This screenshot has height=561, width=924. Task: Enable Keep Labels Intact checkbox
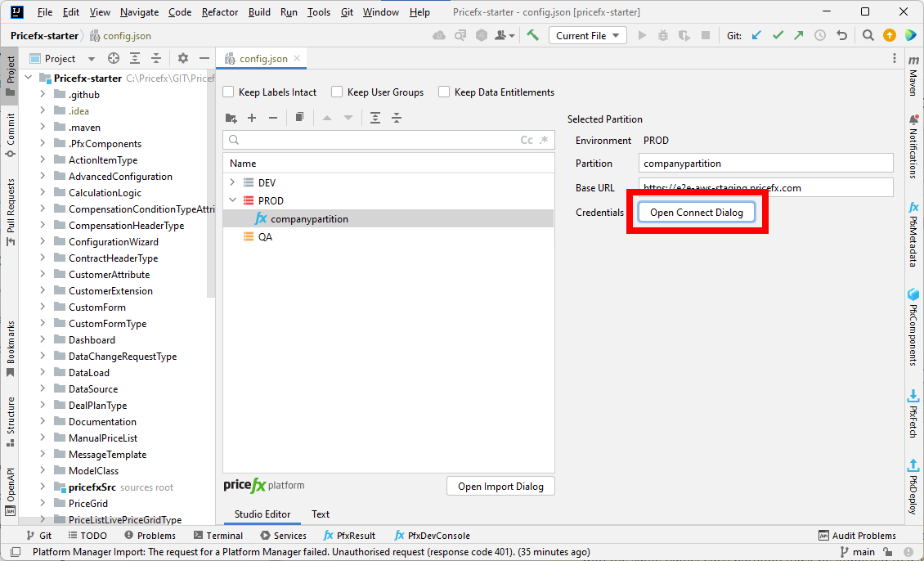click(229, 92)
